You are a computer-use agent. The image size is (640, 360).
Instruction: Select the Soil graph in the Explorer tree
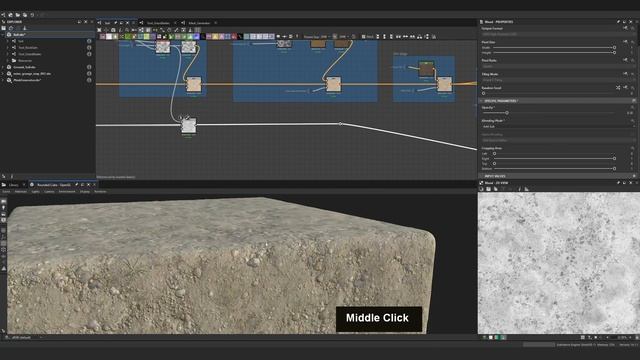[21, 41]
